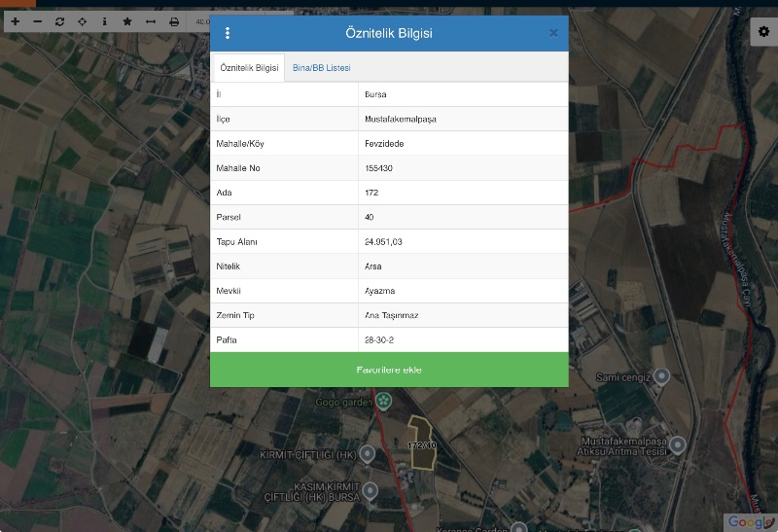The image size is (778, 532).
Task: Select the distance measure arrow tool
Action: 151,21
